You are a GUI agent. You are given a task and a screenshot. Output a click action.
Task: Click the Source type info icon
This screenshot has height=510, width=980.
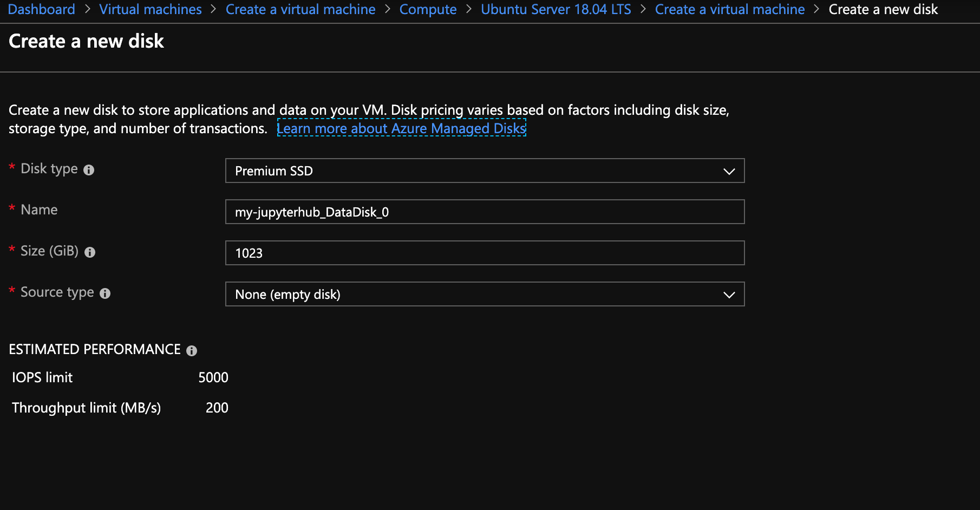pos(105,293)
